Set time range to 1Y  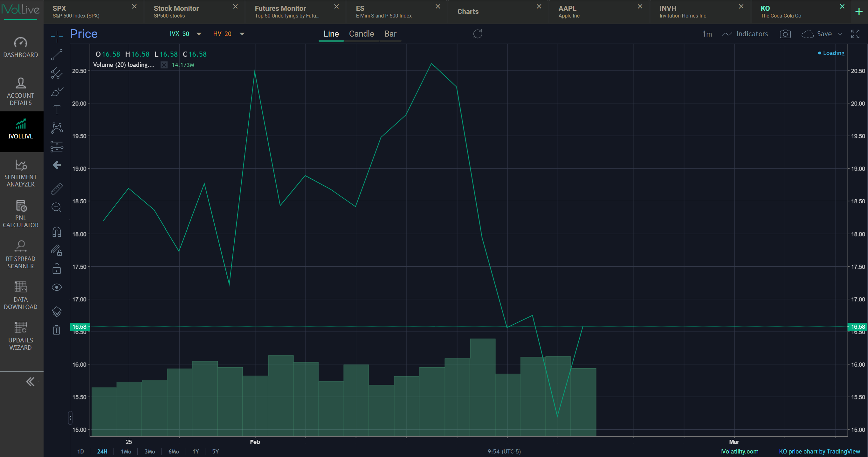pyautogui.click(x=196, y=451)
